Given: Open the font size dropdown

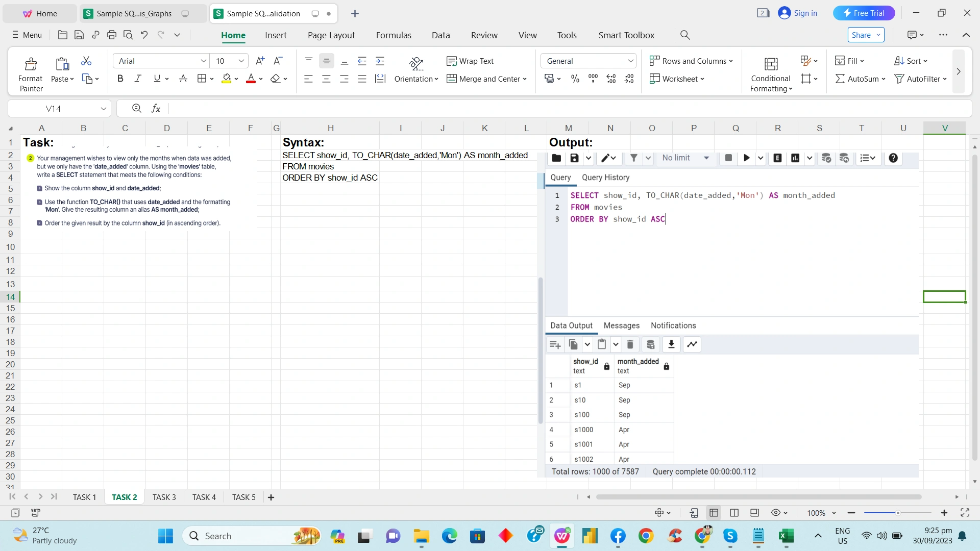Looking at the screenshot, I should click(x=240, y=61).
